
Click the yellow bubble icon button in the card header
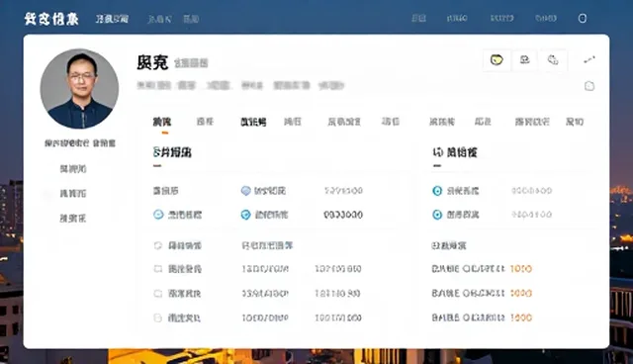point(497,60)
